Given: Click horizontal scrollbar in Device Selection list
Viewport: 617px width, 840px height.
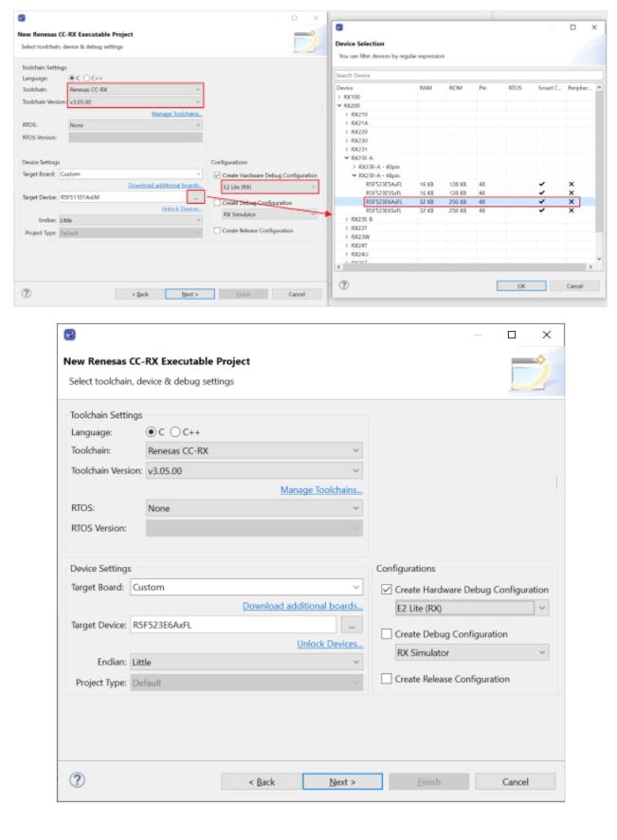Looking at the screenshot, I should [464, 266].
